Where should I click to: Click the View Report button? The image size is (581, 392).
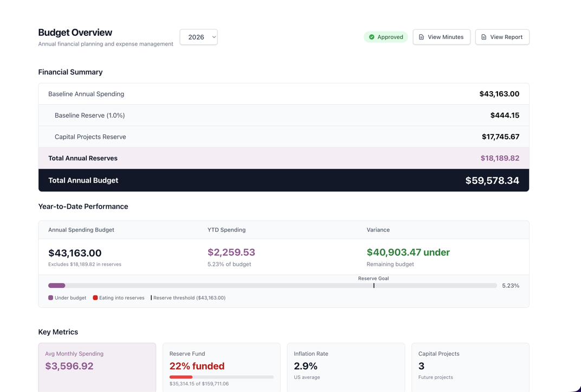click(x=502, y=37)
